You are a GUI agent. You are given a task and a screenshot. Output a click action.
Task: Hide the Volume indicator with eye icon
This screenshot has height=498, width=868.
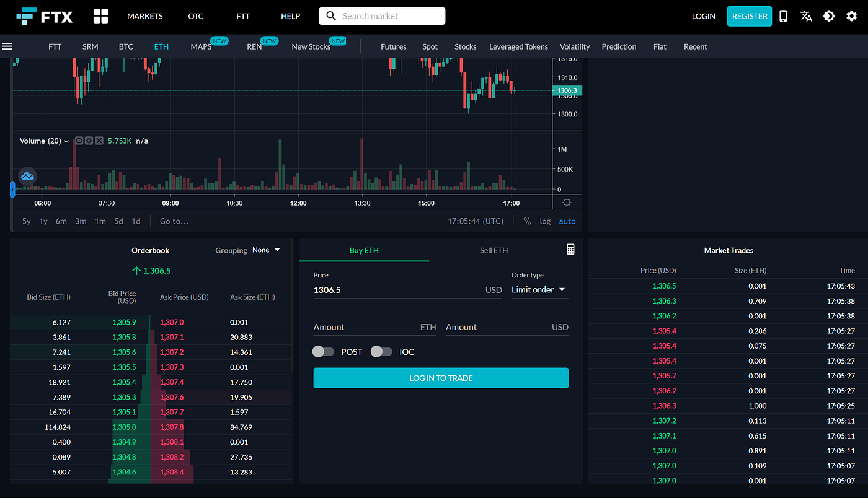point(79,141)
